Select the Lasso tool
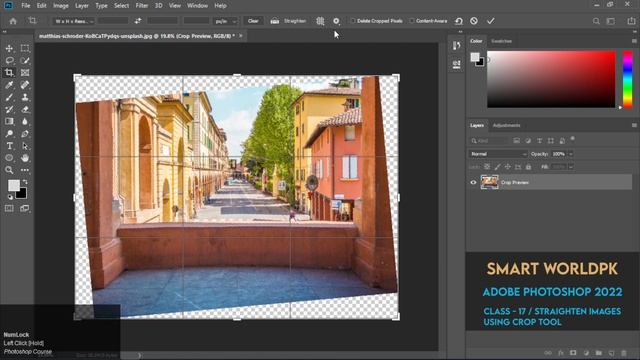The height and width of the screenshot is (360, 640). (9, 60)
